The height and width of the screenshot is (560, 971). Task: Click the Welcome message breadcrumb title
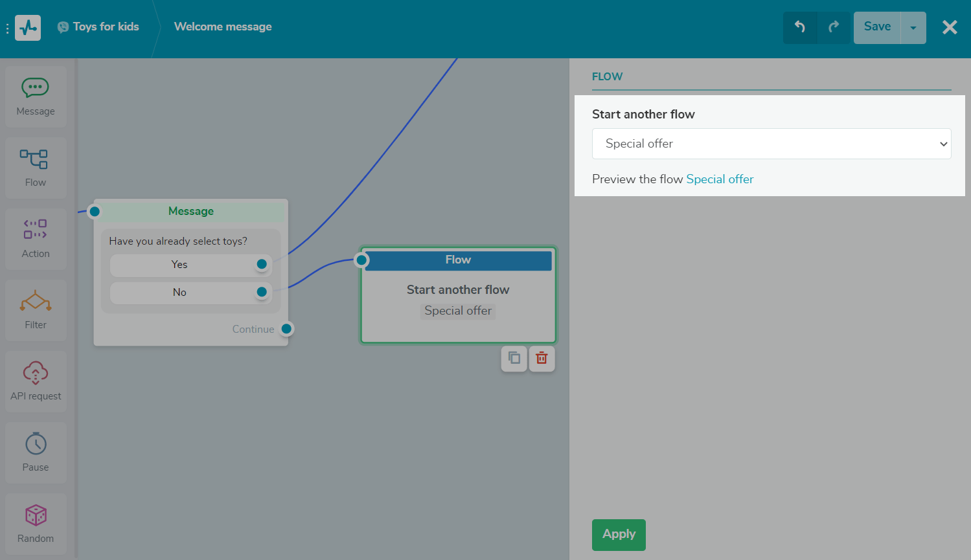pyautogui.click(x=223, y=27)
